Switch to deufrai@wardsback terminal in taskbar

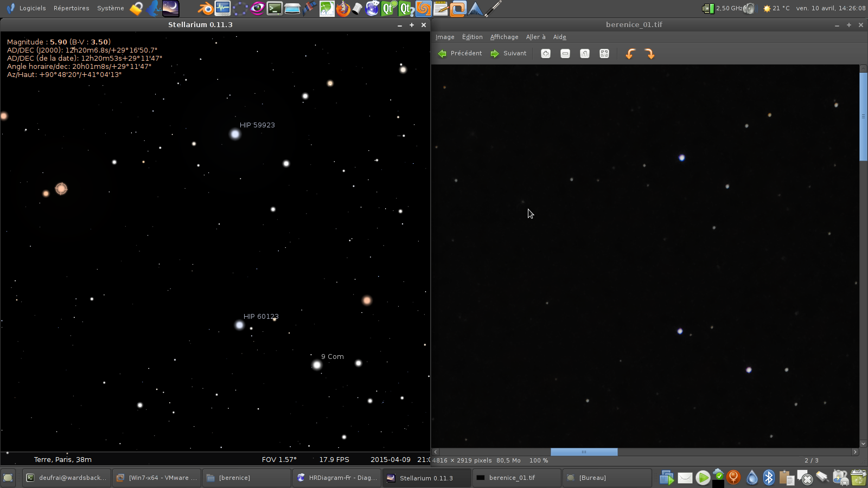(67, 478)
